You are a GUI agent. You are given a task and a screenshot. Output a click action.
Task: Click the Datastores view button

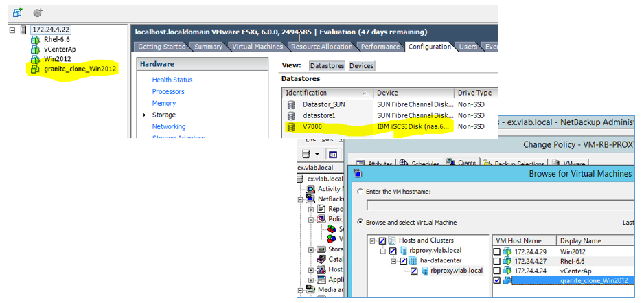[x=327, y=66]
